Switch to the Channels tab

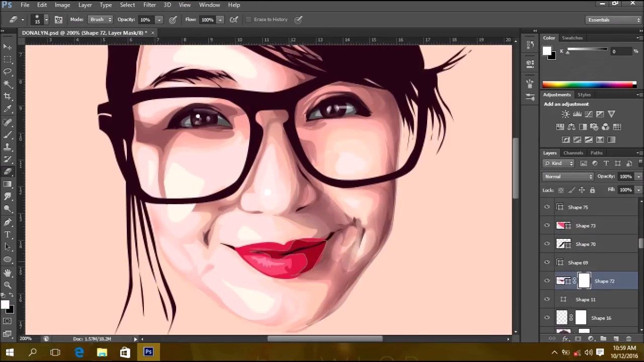573,153
